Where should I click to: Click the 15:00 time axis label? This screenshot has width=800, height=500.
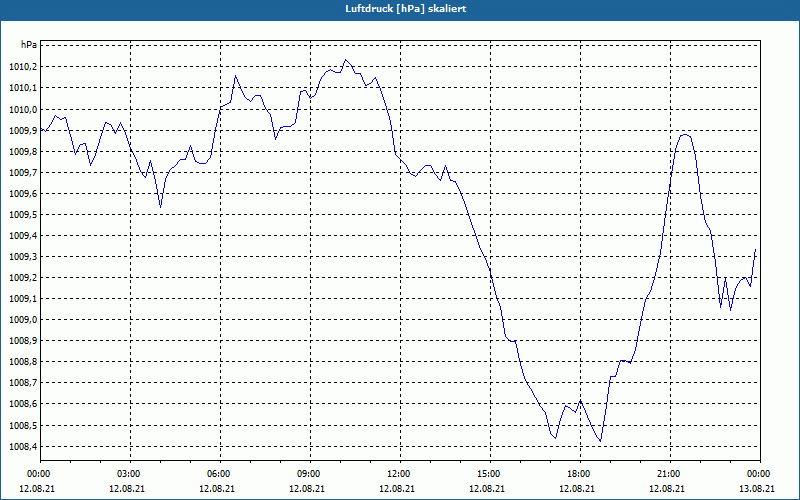(x=490, y=474)
